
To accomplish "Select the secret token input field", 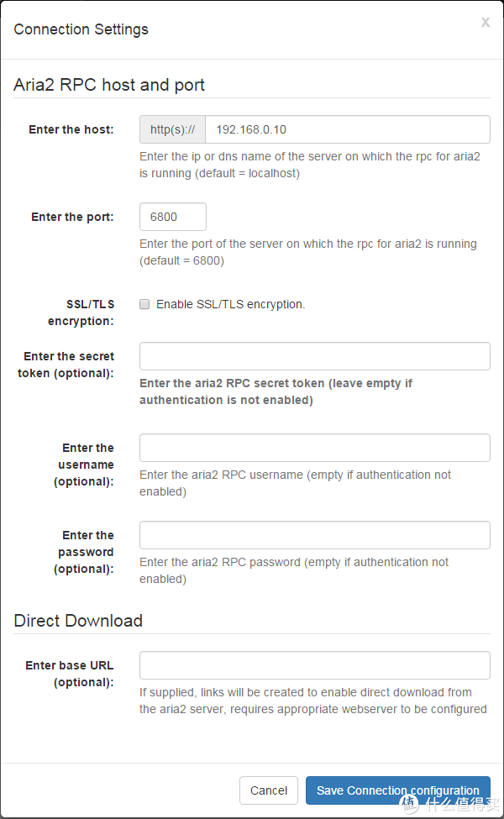I will pyautogui.click(x=314, y=356).
